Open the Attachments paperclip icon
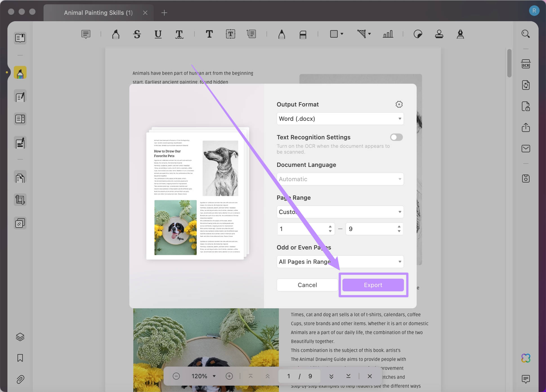Screen dimensions: 546x392 click(20, 379)
